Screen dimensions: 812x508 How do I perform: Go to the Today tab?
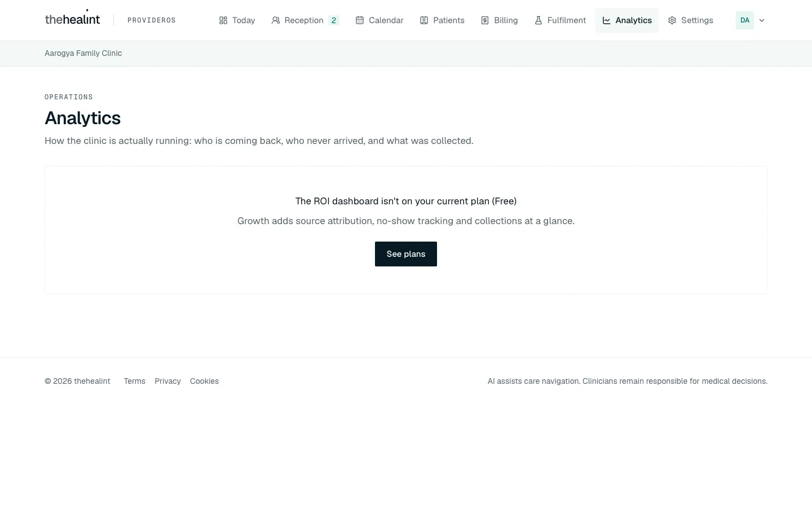click(x=237, y=20)
